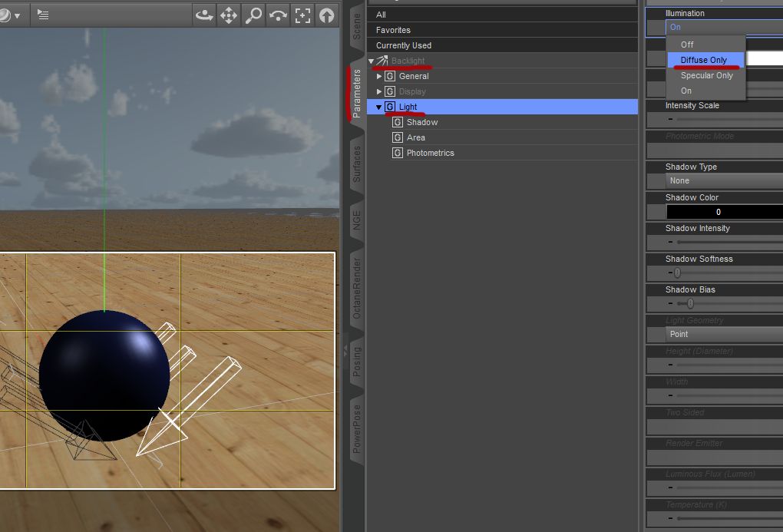Click the pan camera four-arrow icon
This screenshot has height=532, width=783.
click(229, 15)
